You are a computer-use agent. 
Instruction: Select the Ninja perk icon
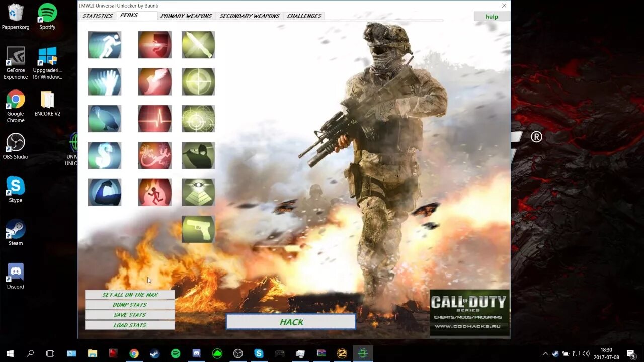(x=198, y=155)
